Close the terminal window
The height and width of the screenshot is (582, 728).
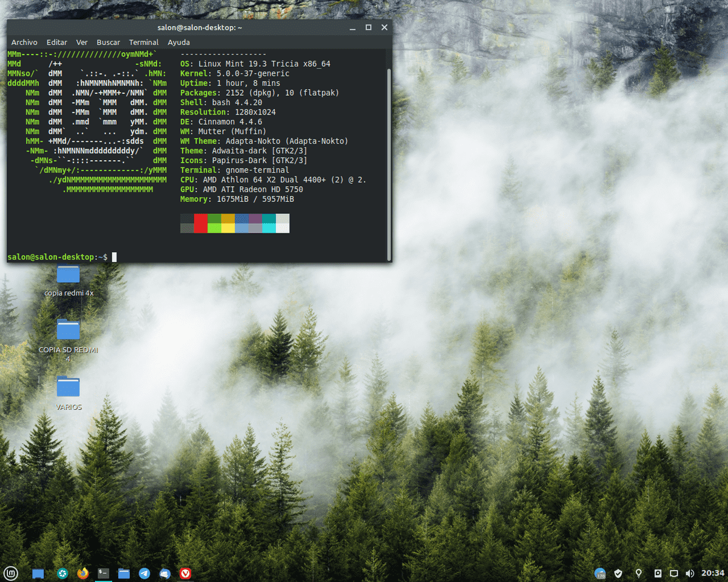[x=385, y=28]
